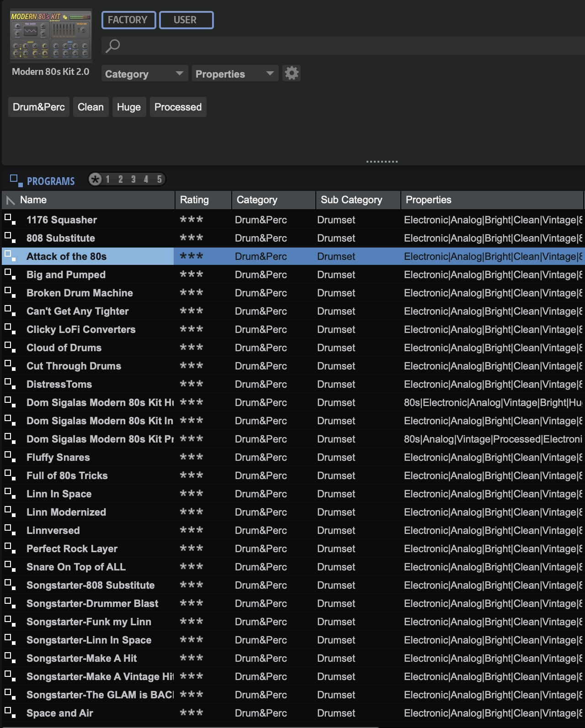Toggle the FACTORY preset filter

pyautogui.click(x=128, y=20)
